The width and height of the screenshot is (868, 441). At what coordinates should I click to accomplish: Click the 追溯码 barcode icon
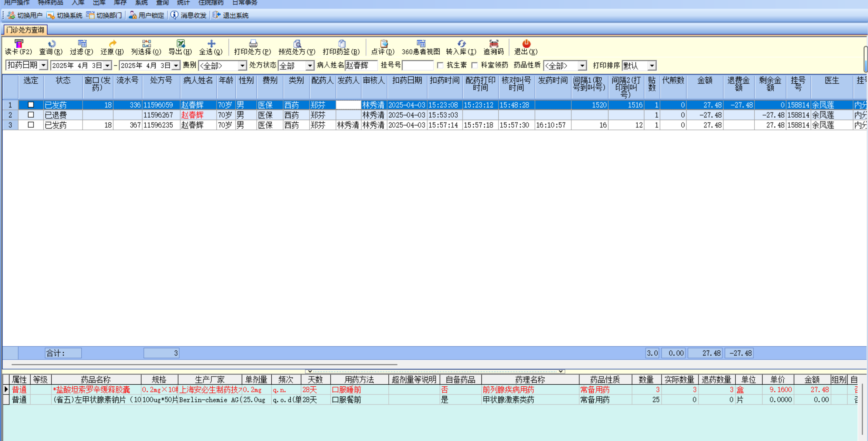(494, 43)
